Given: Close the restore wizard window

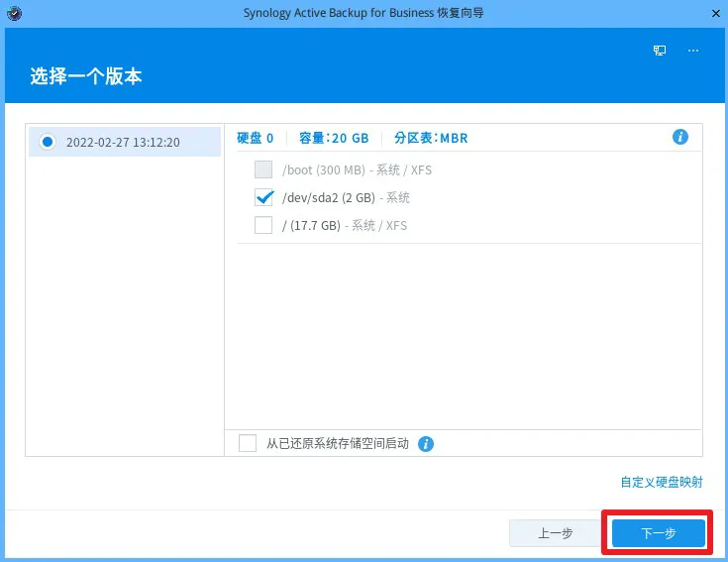Looking at the screenshot, I should click(x=716, y=14).
